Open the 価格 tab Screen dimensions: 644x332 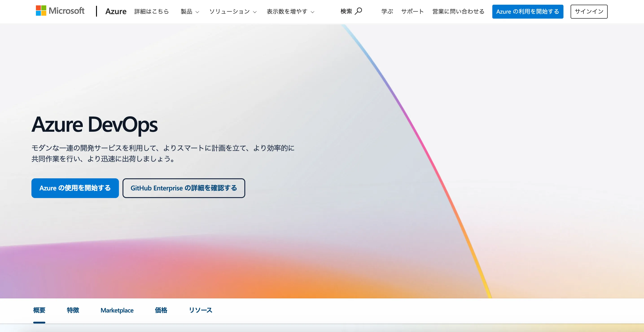pos(161,310)
